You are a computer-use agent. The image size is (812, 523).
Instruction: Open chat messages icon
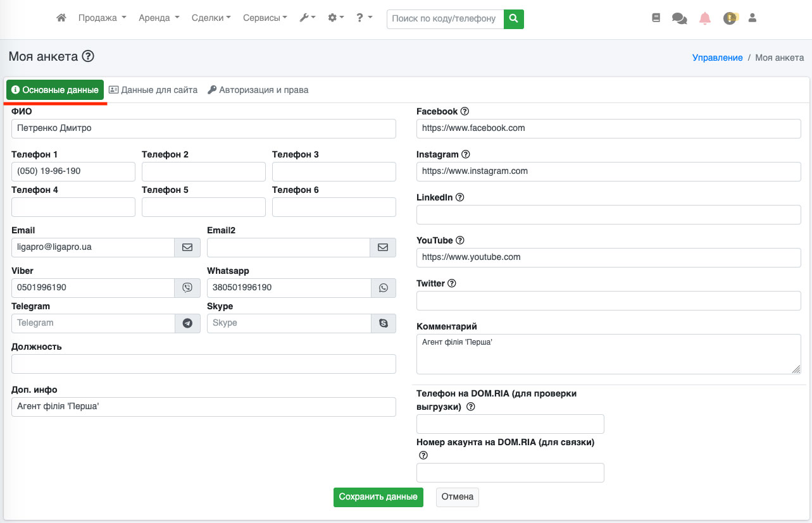coord(679,18)
